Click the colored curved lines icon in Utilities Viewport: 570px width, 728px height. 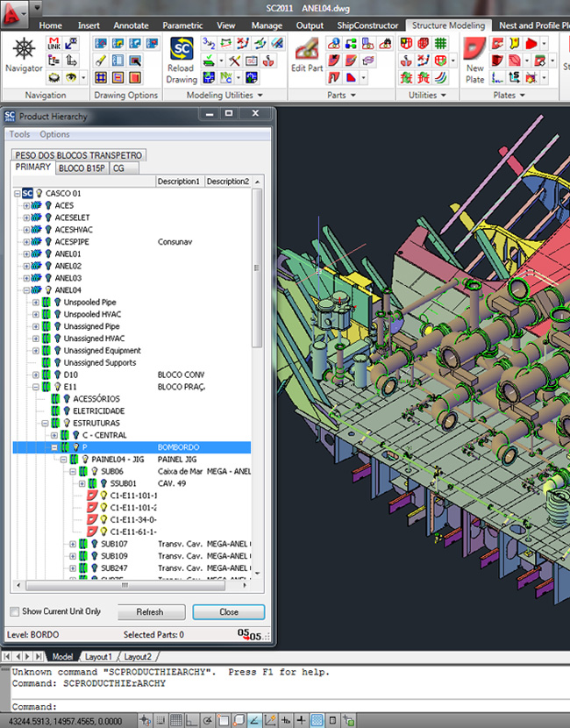coord(440,77)
